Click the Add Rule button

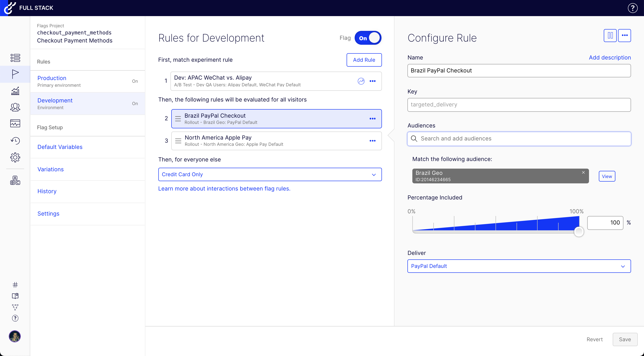(x=364, y=60)
